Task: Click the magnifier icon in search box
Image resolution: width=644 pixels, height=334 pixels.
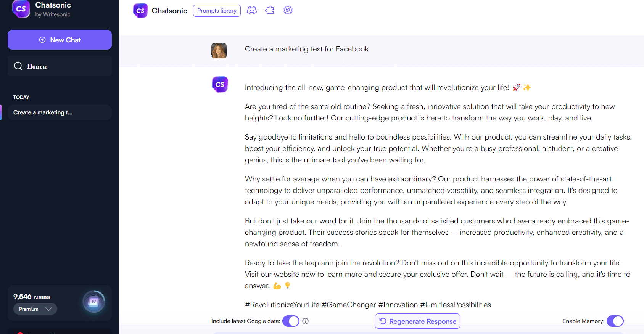Action: 18,66
